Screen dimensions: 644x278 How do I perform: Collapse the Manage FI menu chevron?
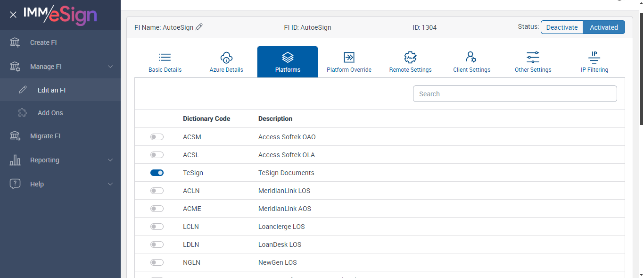[110, 67]
